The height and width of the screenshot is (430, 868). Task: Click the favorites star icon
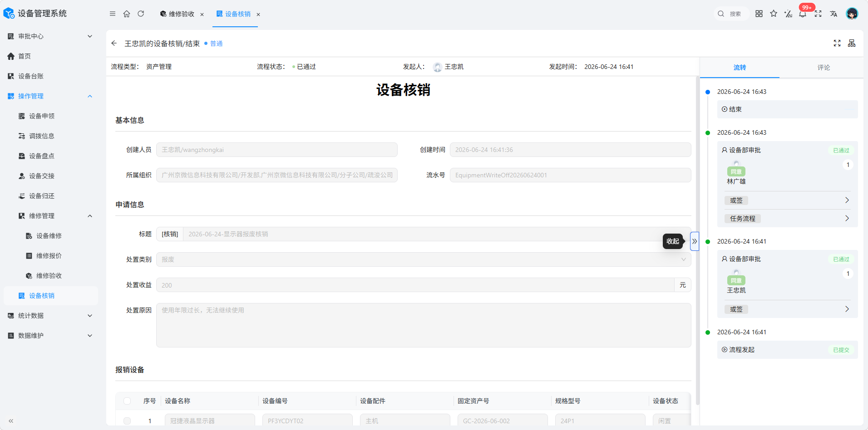pos(774,14)
